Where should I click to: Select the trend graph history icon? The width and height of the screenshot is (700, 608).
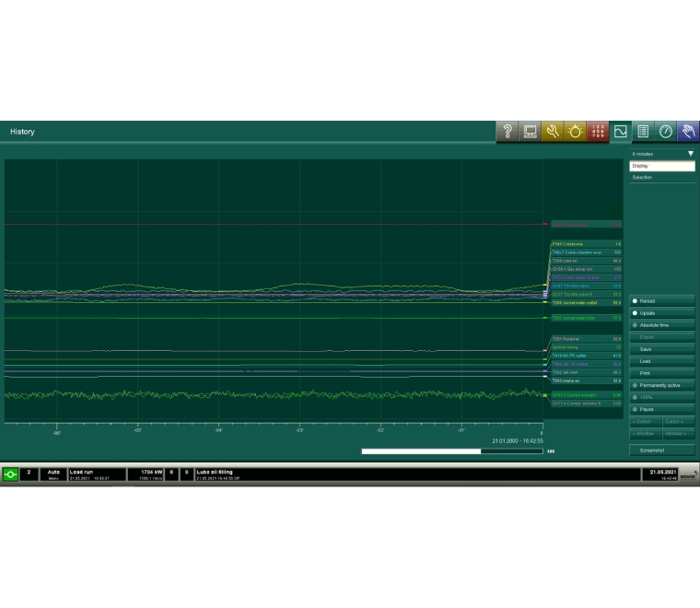click(621, 132)
